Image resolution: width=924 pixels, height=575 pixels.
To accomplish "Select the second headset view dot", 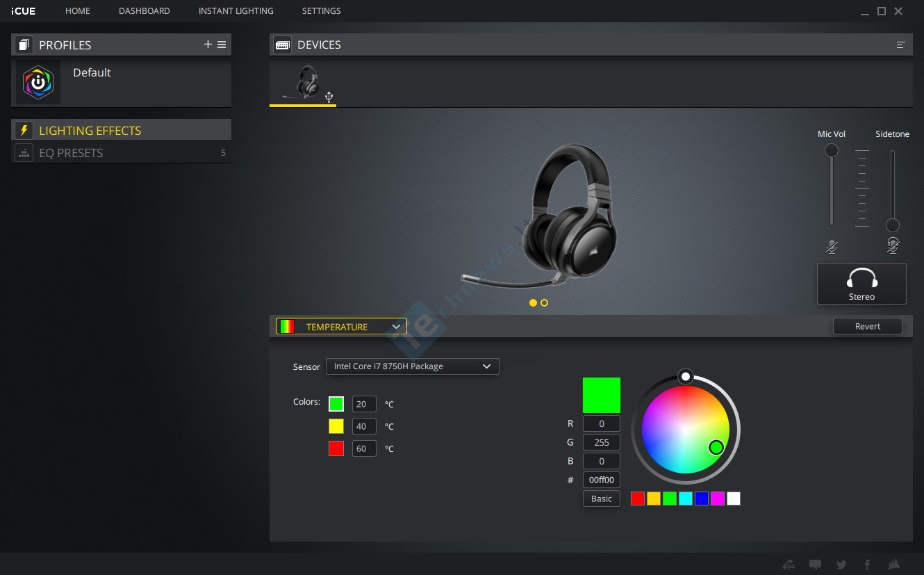I will (544, 302).
